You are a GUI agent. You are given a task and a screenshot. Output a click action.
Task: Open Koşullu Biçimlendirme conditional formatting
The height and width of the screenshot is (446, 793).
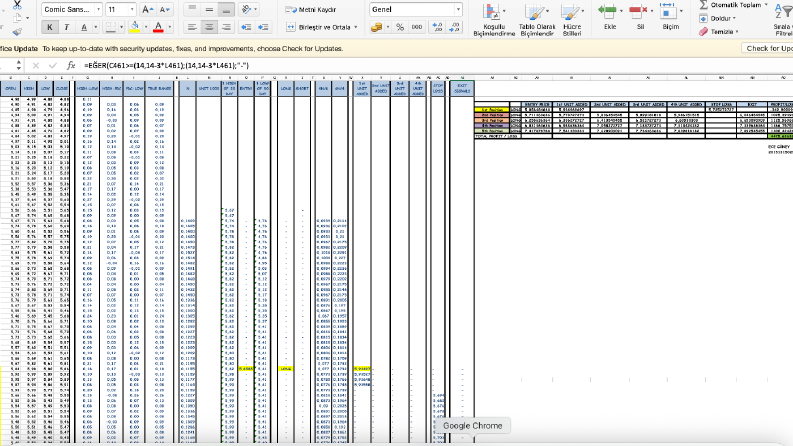tap(494, 19)
